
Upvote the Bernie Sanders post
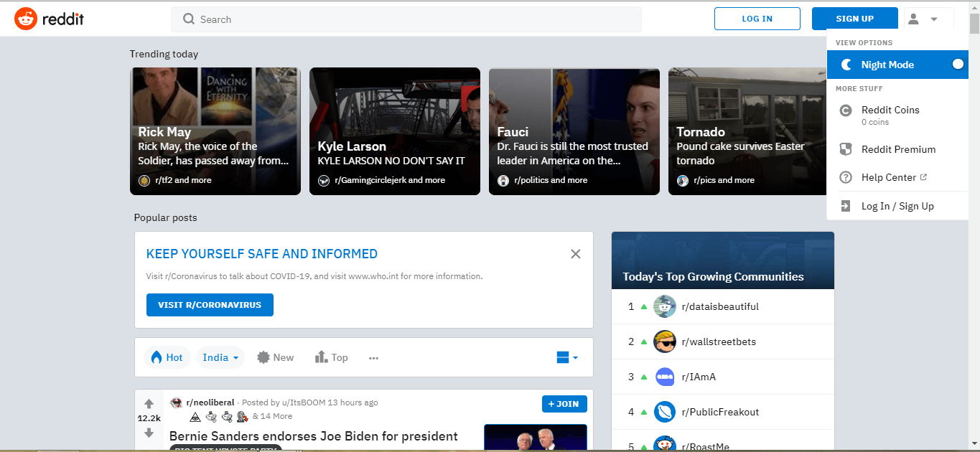click(149, 404)
